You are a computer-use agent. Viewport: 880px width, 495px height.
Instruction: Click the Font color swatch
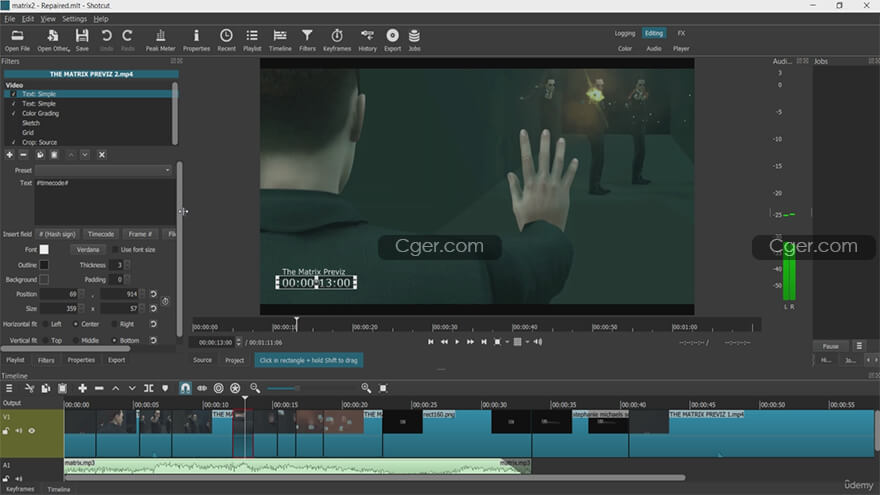pos(44,250)
